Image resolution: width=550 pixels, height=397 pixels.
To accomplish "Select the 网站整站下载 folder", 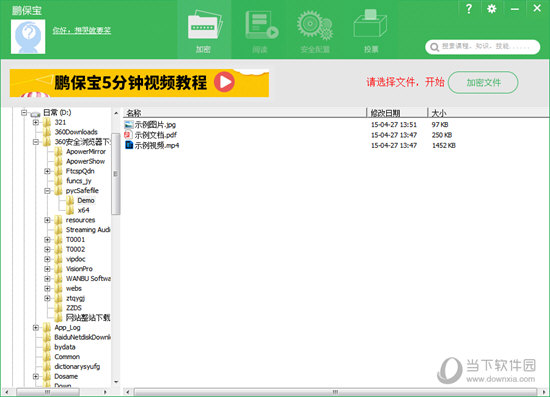I will 88,318.
